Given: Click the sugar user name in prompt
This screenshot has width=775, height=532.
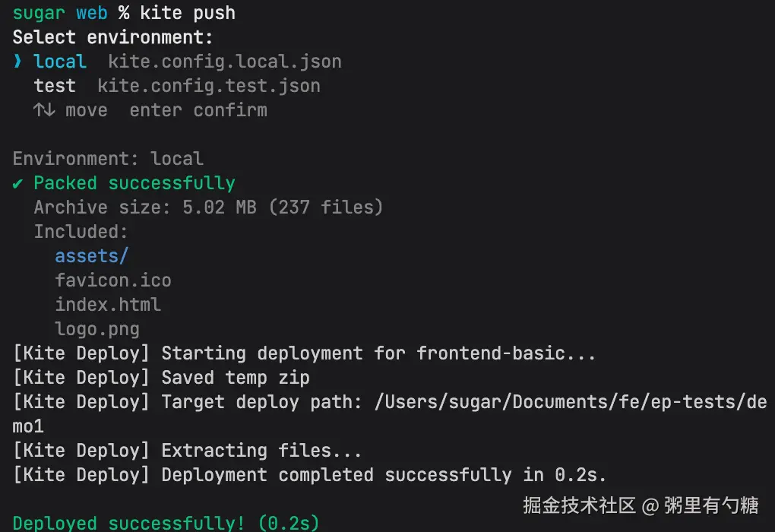Looking at the screenshot, I should (39, 14).
